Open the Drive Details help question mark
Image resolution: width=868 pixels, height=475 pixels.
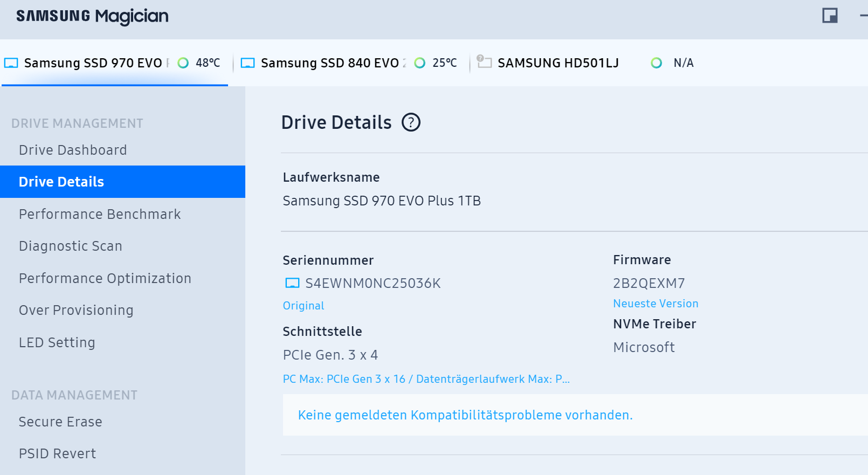pyautogui.click(x=411, y=122)
